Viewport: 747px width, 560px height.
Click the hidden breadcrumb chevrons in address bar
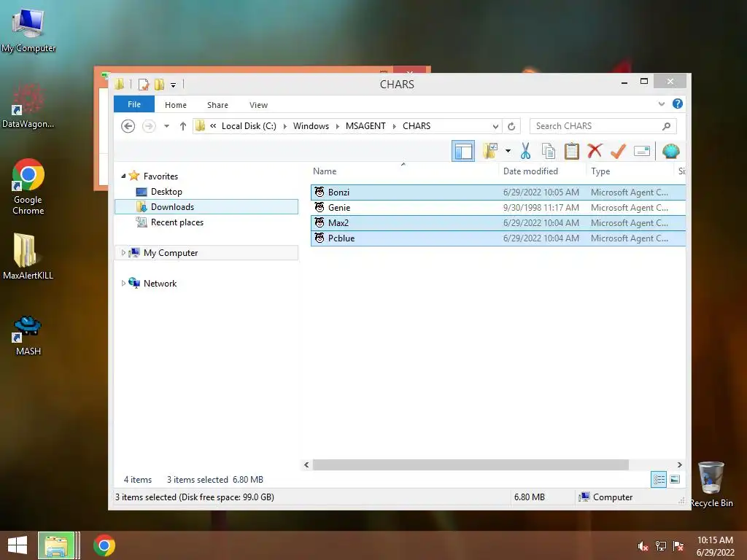[x=213, y=125]
